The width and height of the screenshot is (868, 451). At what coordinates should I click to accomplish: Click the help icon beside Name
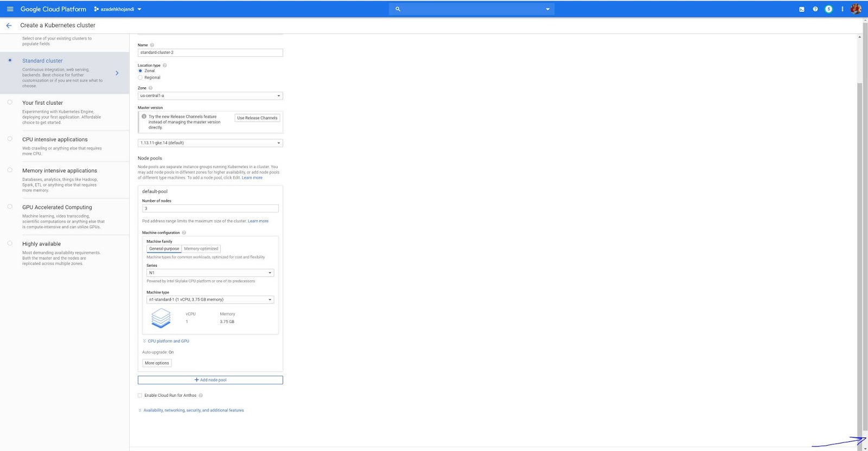coord(152,45)
